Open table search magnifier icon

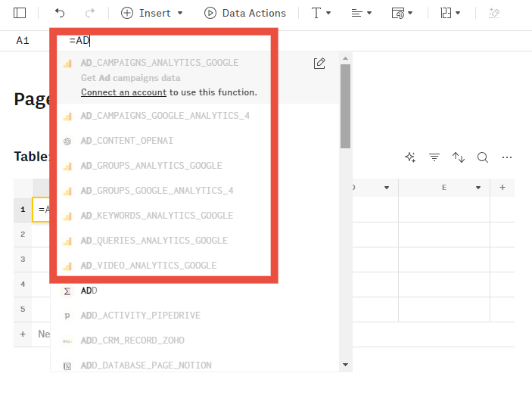coord(483,157)
